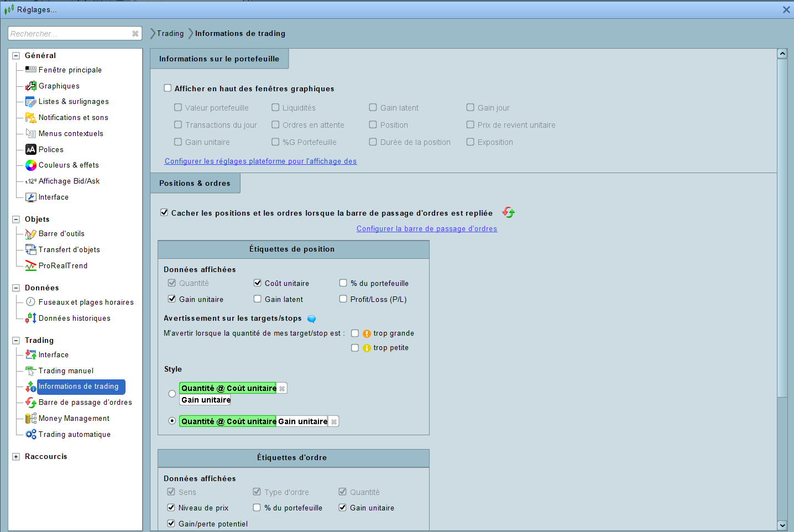Click the Transfert d'objets icon
Viewport: 794px width, 532px height.
pyautogui.click(x=31, y=249)
